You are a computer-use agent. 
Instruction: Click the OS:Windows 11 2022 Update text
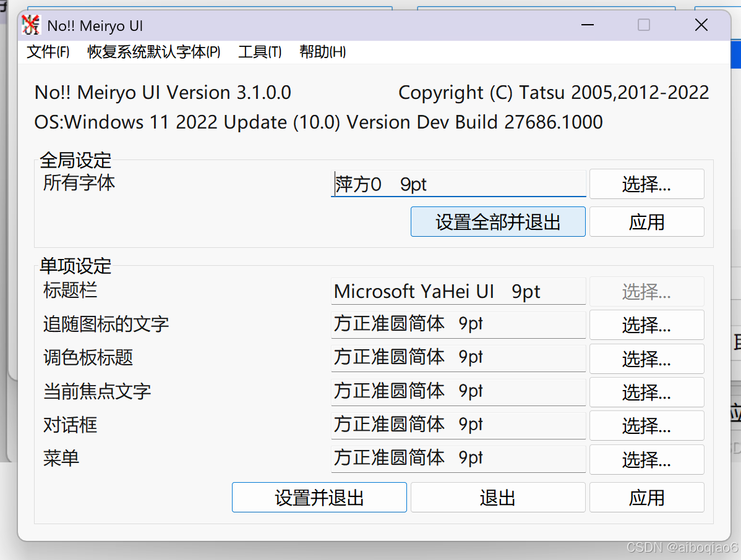click(x=319, y=122)
